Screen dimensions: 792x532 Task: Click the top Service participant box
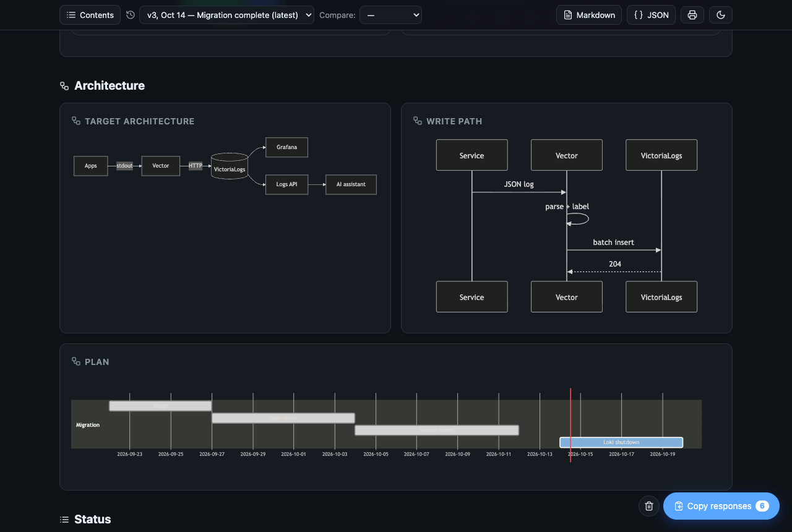471,155
